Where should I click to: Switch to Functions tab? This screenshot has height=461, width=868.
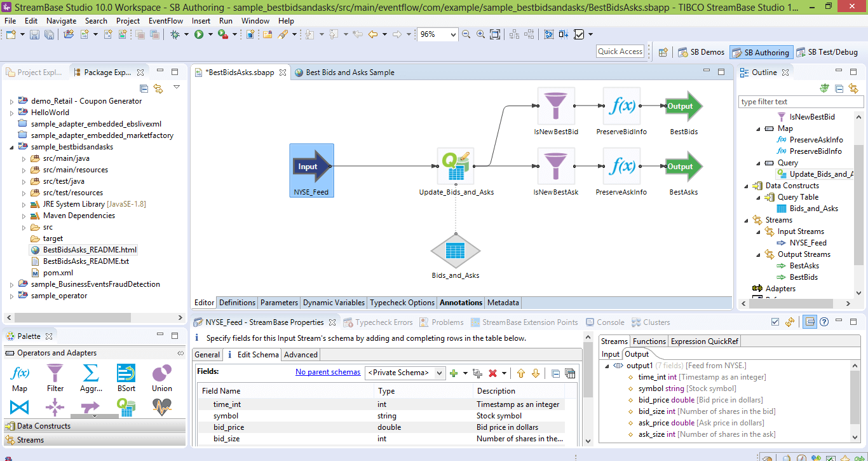click(x=649, y=341)
